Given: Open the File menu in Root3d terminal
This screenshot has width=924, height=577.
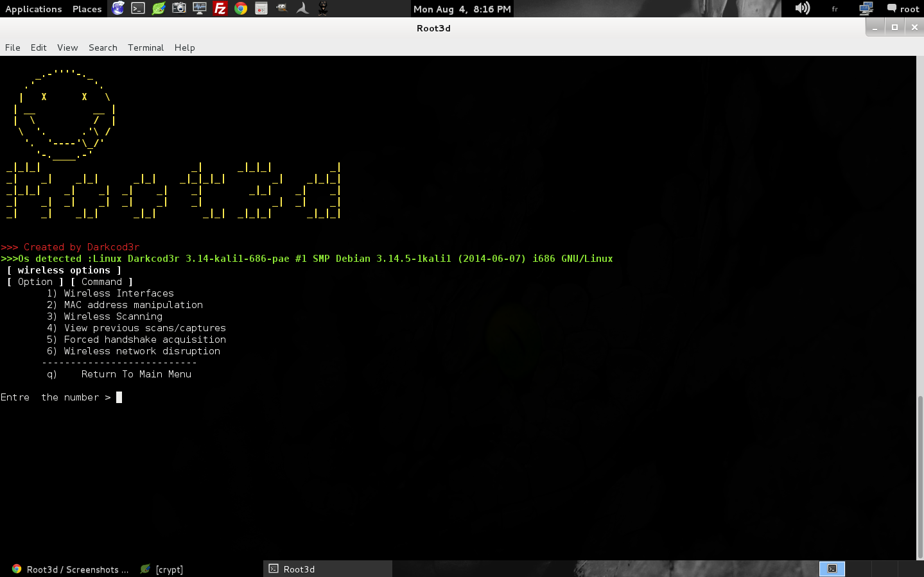Looking at the screenshot, I should click(13, 47).
